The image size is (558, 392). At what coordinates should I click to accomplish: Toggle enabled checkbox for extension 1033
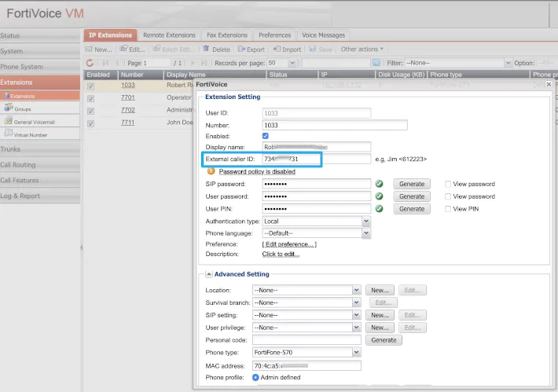(90, 86)
